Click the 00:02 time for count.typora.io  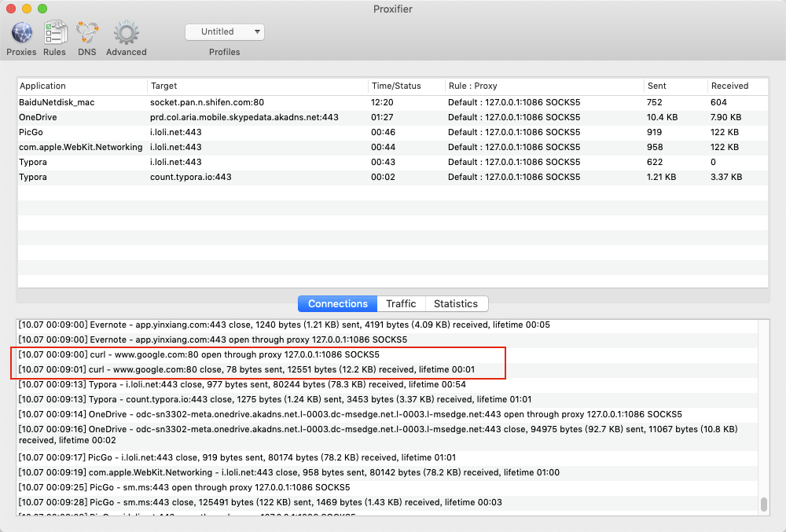tap(383, 177)
